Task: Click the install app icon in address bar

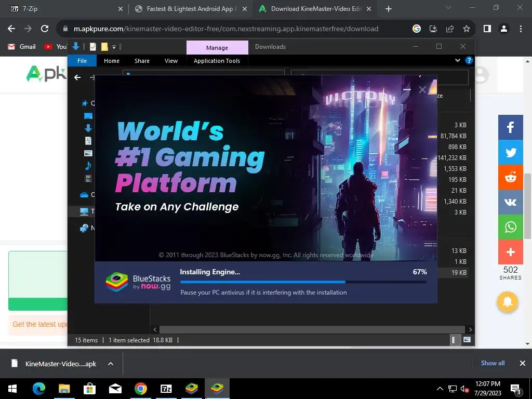Action: (433, 29)
